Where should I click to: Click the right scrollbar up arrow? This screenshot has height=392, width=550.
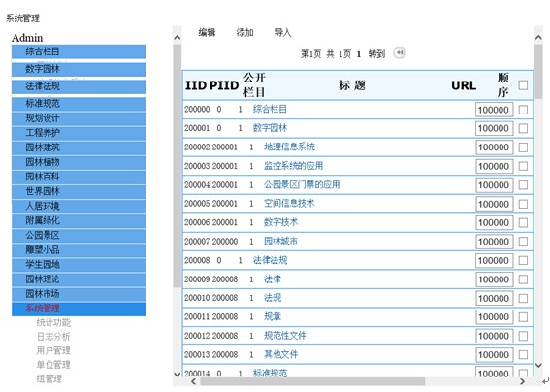(x=538, y=37)
